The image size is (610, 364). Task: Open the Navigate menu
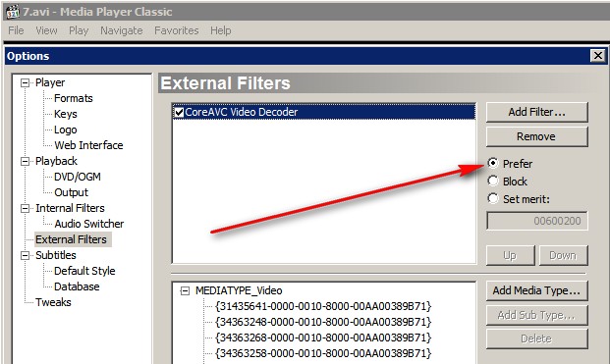(x=122, y=30)
